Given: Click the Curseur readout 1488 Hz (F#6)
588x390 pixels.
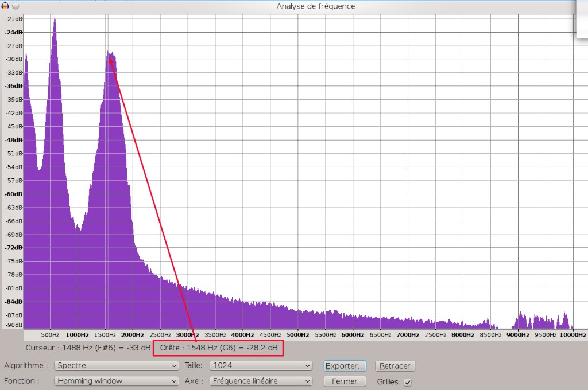Looking at the screenshot, I should point(88,348).
